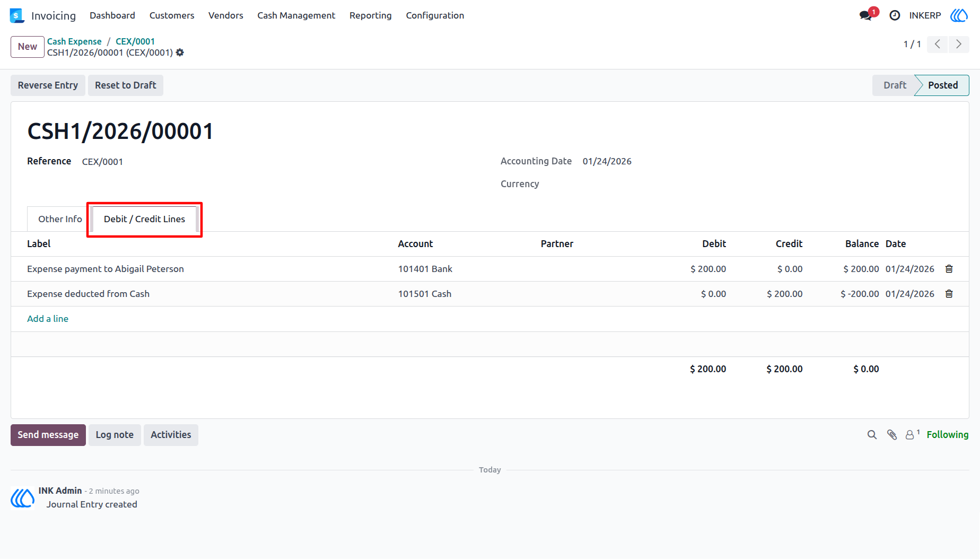
Task: Click the Accounting Date value 01/24/2026
Action: pyautogui.click(x=607, y=161)
